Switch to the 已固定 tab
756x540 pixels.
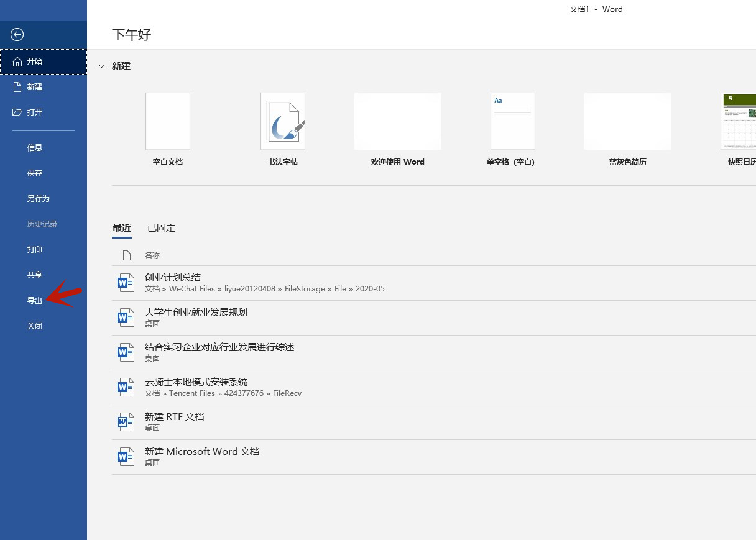point(162,228)
